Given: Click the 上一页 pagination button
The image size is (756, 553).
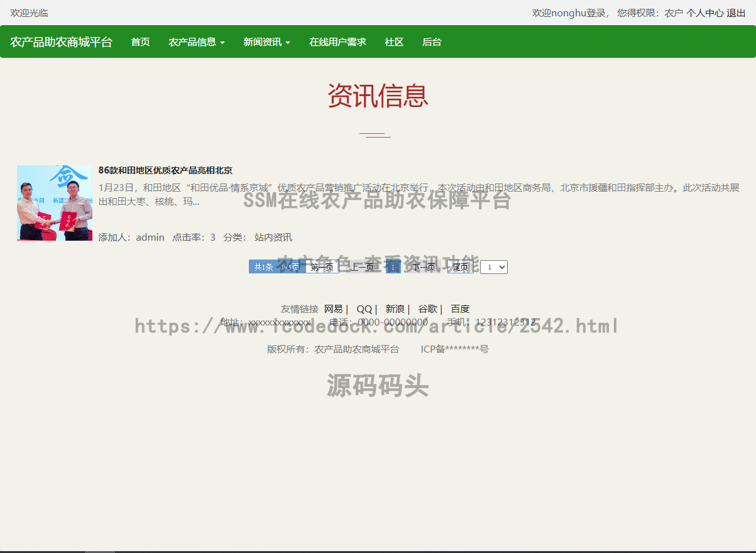Looking at the screenshot, I should [362, 267].
